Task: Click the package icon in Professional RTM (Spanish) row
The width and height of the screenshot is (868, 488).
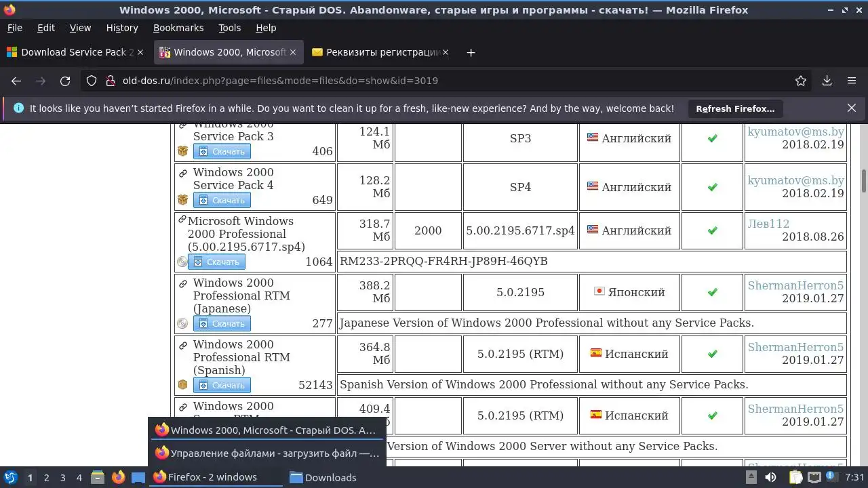Action: point(182,385)
